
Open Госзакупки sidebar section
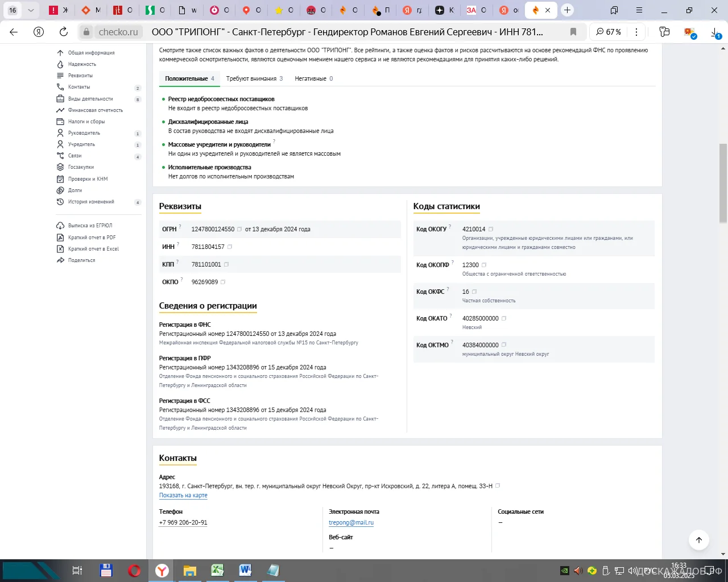81,167
